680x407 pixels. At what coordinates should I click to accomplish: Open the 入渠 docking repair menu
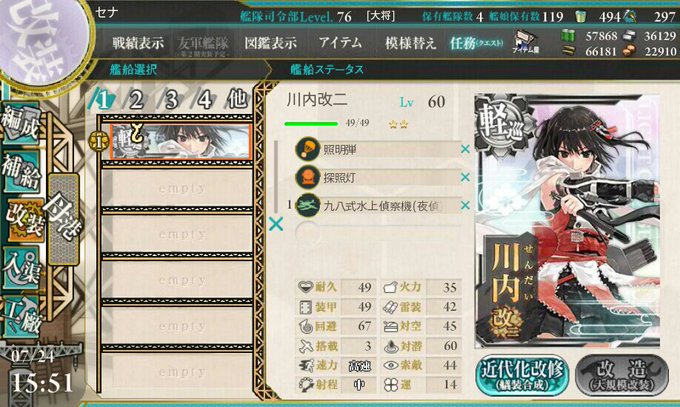pyautogui.click(x=22, y=269)
